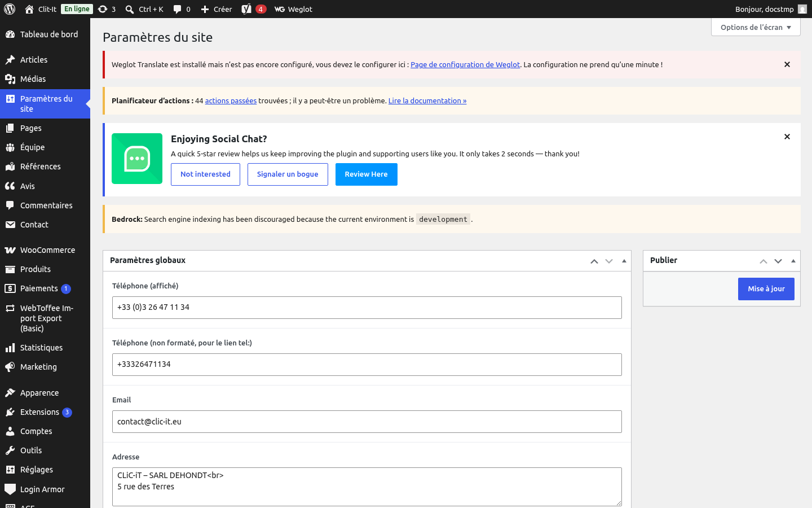The width and height of the screenshot is (812, 508).
Task: Click the Pages icon in sidebar
Action: click(x=10, y=128)
